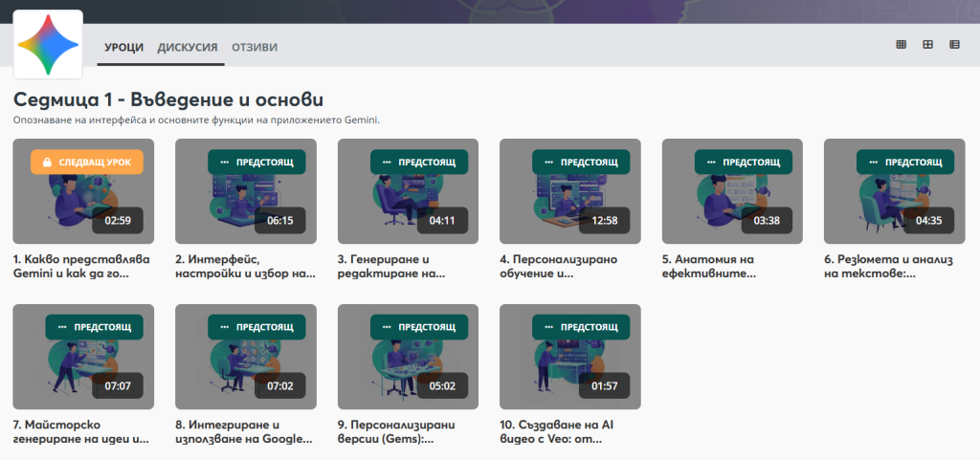980x460 pixels.
Task: Open lesson 5 thumbnail with 03:38 duration
Action: coord(732,191)
